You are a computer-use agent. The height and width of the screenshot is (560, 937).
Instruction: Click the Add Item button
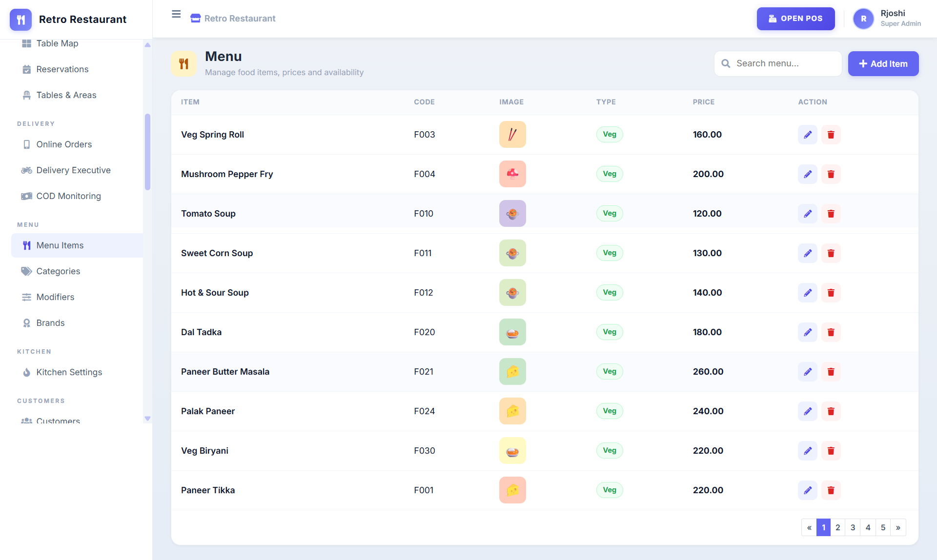click(883, 63)
